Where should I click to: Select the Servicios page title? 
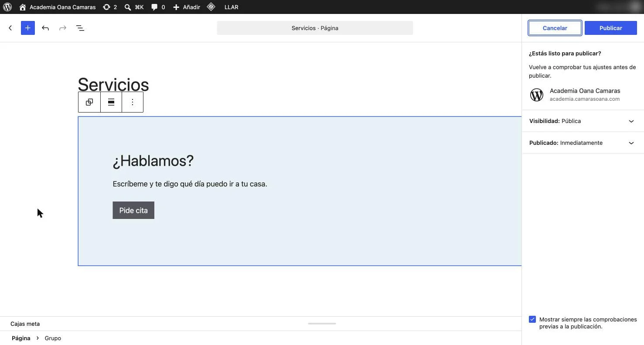113,85
